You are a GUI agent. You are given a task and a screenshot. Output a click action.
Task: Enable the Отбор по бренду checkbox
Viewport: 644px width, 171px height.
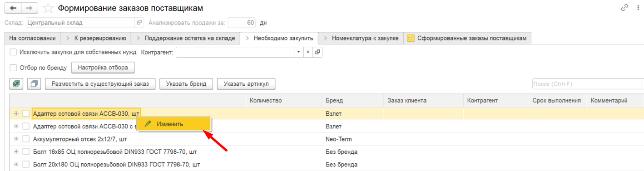click(x=13, y=68)
